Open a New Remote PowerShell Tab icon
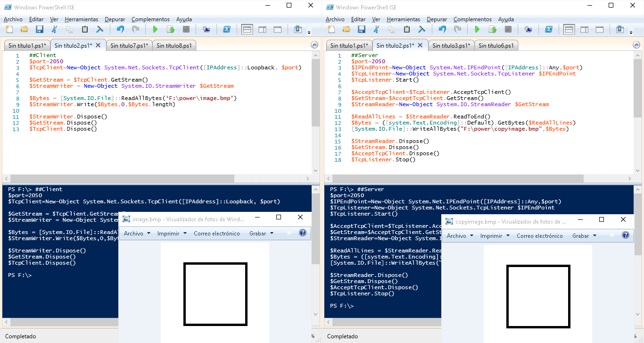Viewport: 644px width, 343px height. (x=206, y=29)
